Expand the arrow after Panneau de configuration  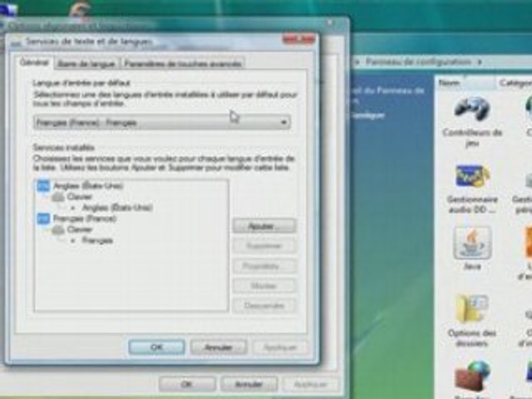coord(480,62)
